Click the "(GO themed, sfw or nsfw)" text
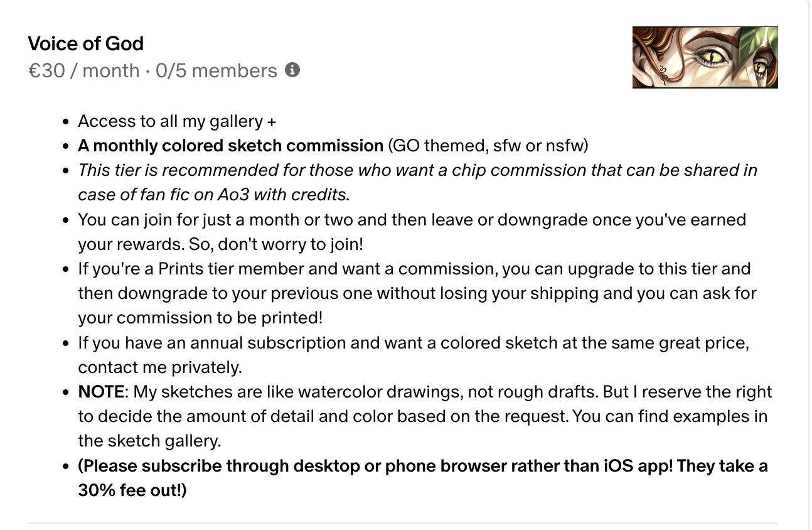The width and height of the screenshot is (812, 530). [488, 146]
